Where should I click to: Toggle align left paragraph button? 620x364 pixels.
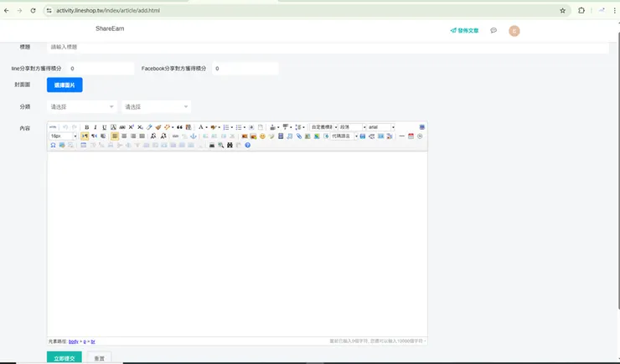click(115, 136)
